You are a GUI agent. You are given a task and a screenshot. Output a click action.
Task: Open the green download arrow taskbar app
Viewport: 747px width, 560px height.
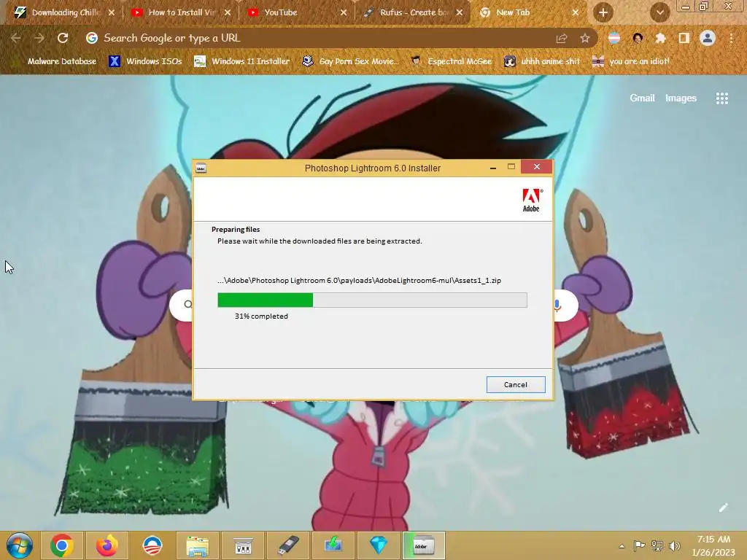click(333, 545)
